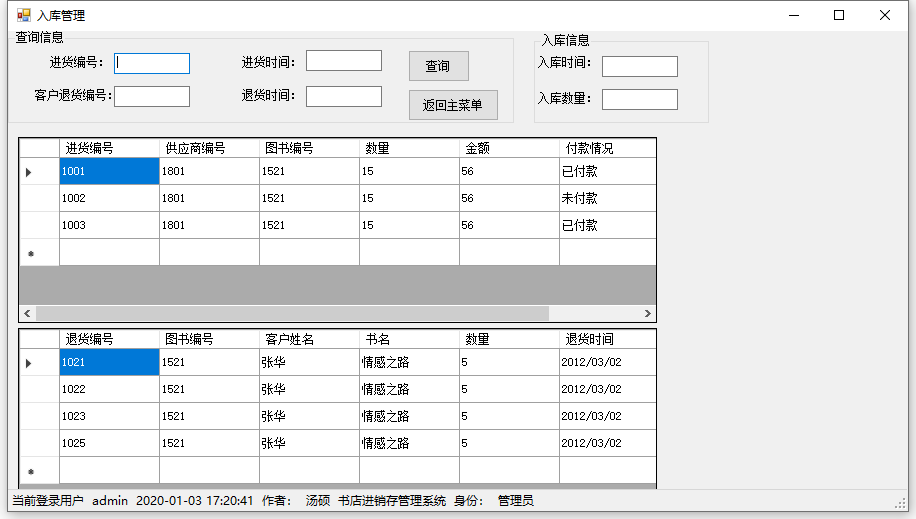Maximize the 入库管理 window
This screenshot has width=916, height=519.
click(x=839, y=15)
